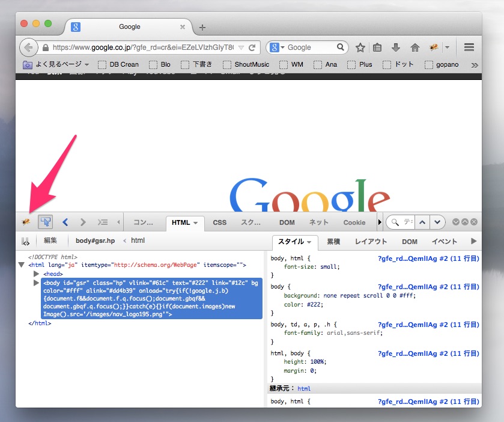Switch to the Cookie tab

(354, 222)
